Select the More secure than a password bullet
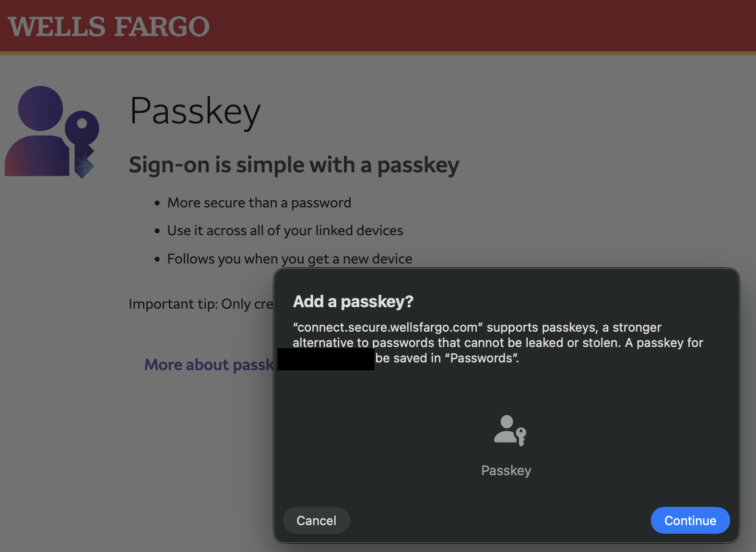This screenshot has height=552, width=756. click(259, 202)
